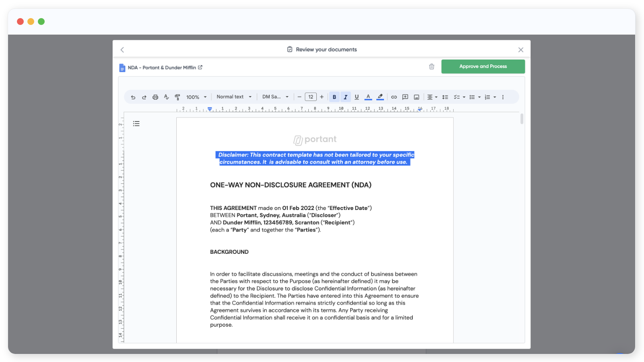The image size is (644, 362).
Task: Open the DM Sans font dropdown
Action: click(x=275, y=97)
